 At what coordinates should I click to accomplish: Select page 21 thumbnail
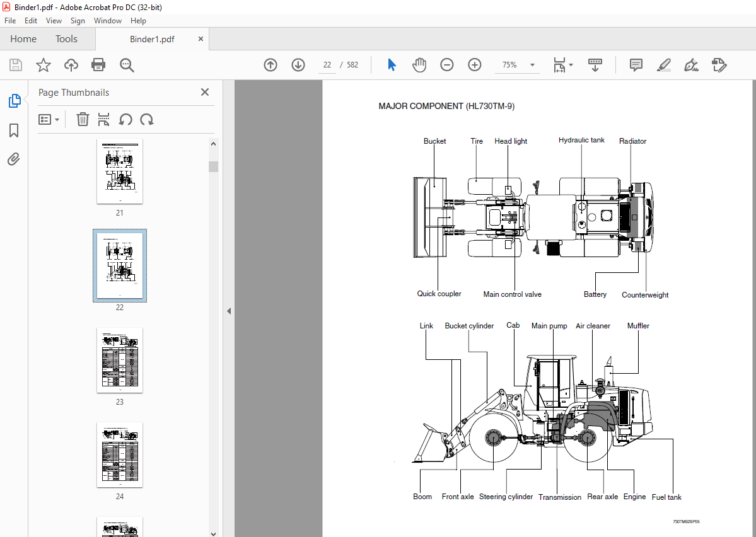[120, 171]
